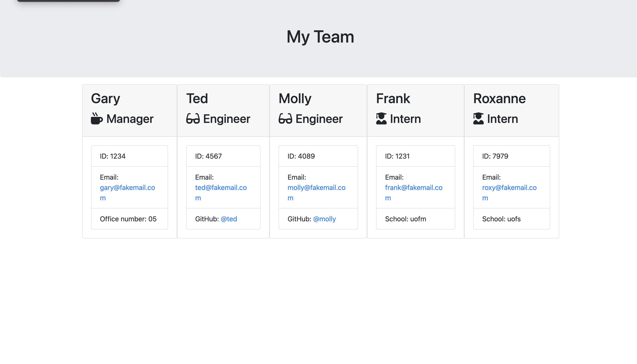The width and height of the screenshot is (637, 364).
Task: Click the Office number: 05 entry
Action: (x=128, y=219)
